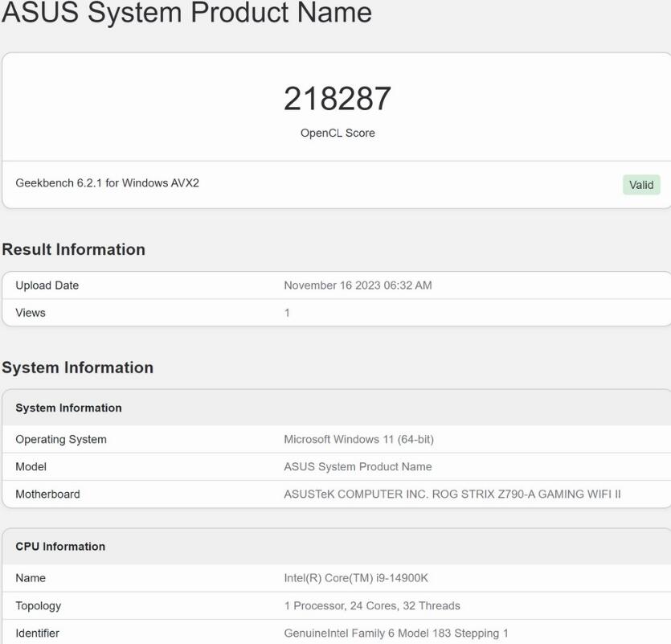671x644 pixels.
Task: Select the OpenCL Score value 218287
Action: [337, 99]
